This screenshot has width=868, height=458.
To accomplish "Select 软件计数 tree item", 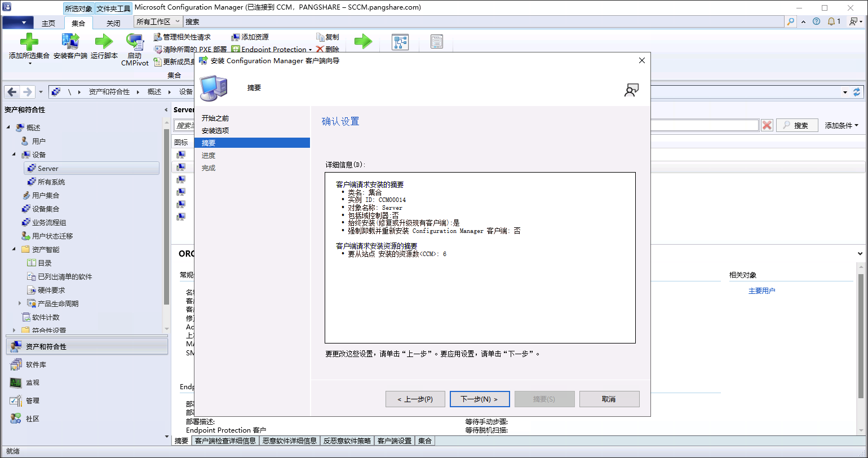I will (46, 317).
